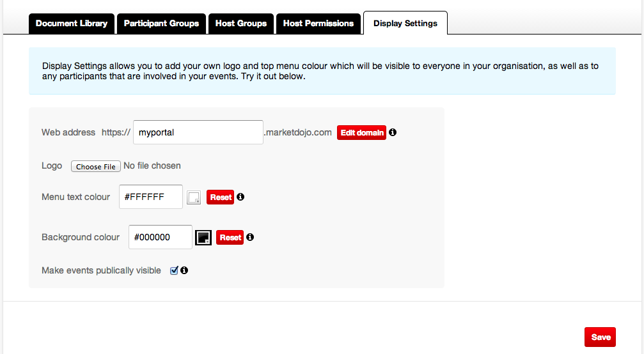Switch to the Document Library tab
The width and height of the screenshot is (644, 354).
72,24
